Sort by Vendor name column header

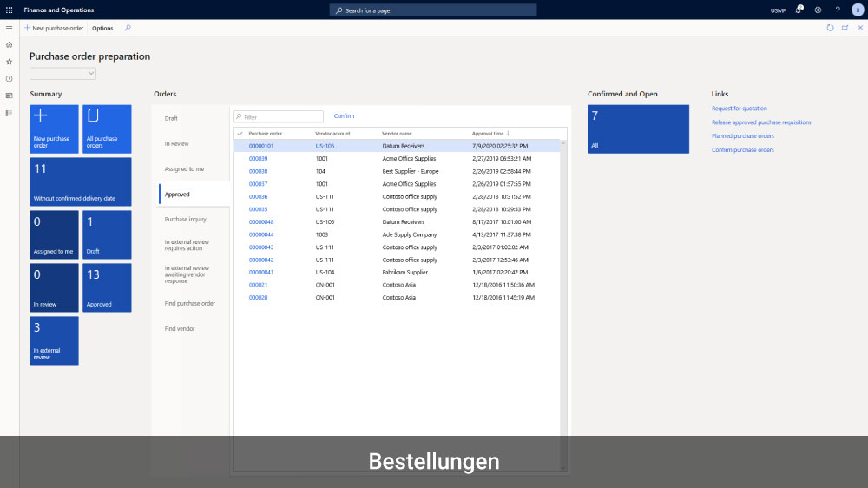(397, 134)
